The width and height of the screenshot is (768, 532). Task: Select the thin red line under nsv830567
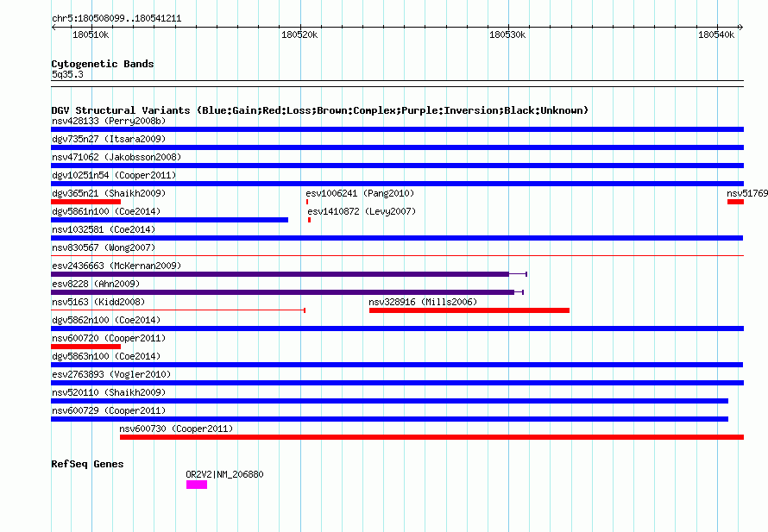(x=397, y=255)
